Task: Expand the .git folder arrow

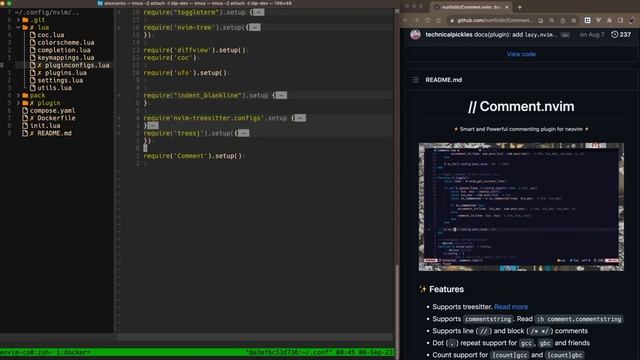Action: [18, 20]
